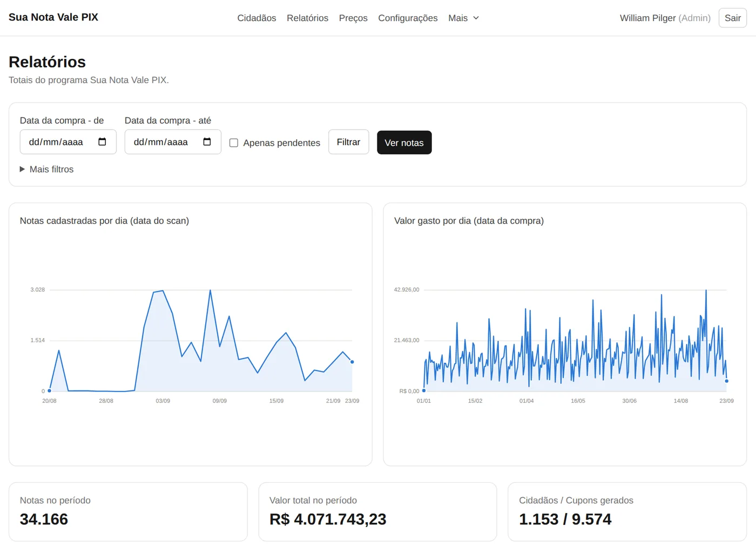Image resolution: width=756 pixels, height=554 pixels.
Task: Click the '3.028' axis label
Action: (x=38, y=290)
